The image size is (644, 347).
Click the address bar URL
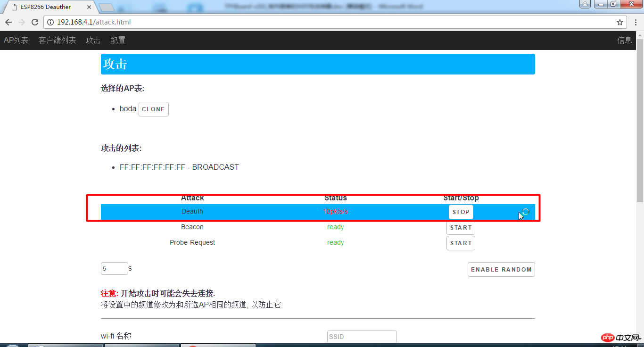[94, 22]
